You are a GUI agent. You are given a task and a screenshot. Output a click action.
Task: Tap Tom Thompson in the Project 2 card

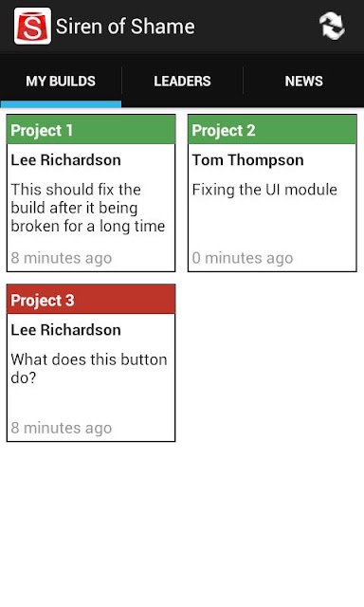tap(248, 160)
